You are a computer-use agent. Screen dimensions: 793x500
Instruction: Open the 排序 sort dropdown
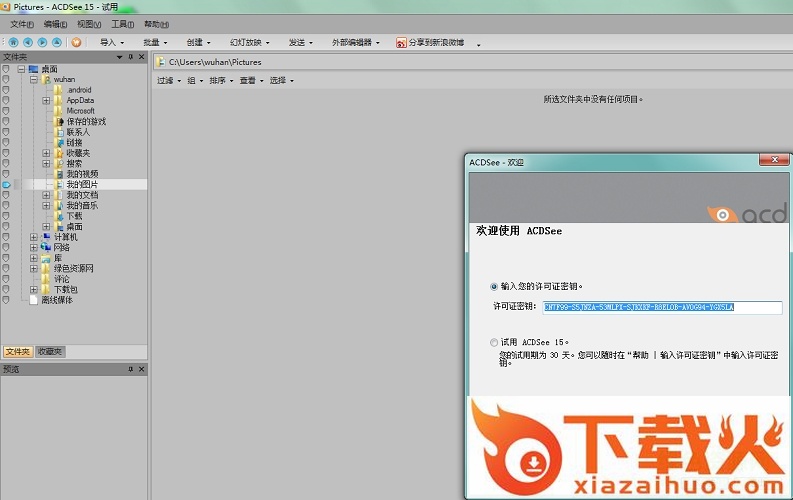coord(222,80)
